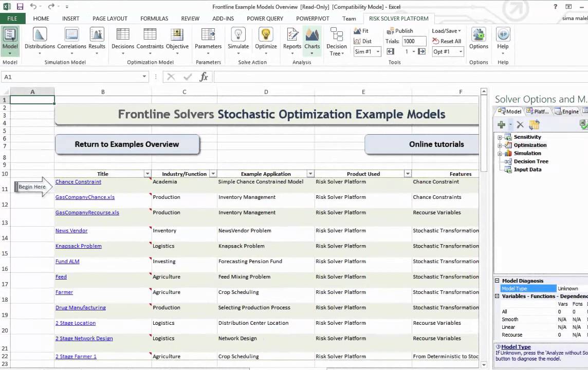588x370 pixels.
Task: Open the Drug Manufacturing link
Action: click(81, 308)
